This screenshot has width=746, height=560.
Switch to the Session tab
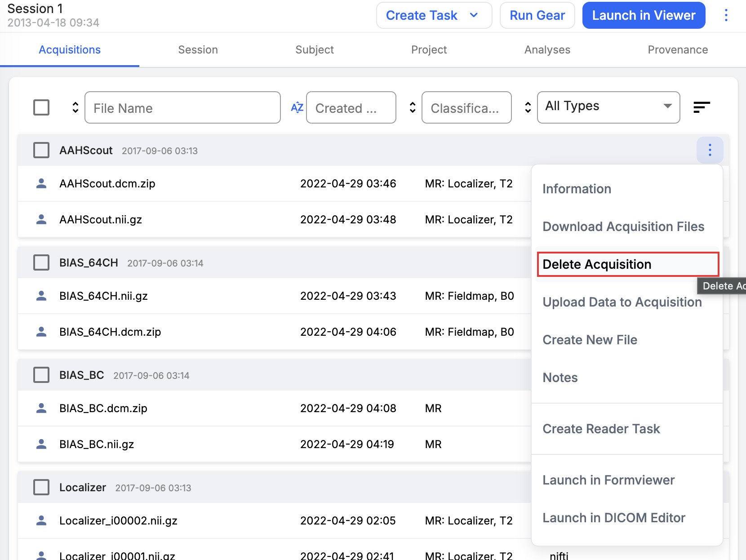198,49
